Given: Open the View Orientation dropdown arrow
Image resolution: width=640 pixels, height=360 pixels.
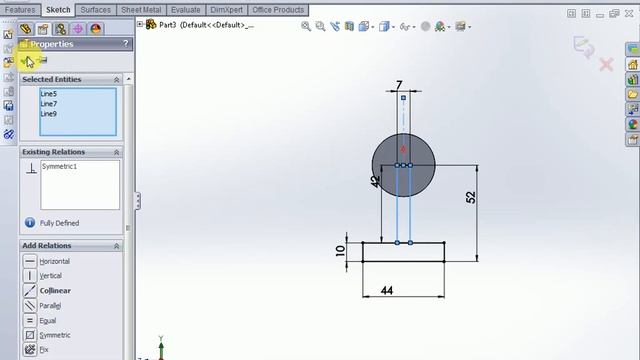Looking at the screenshot, I should [373, 27].
